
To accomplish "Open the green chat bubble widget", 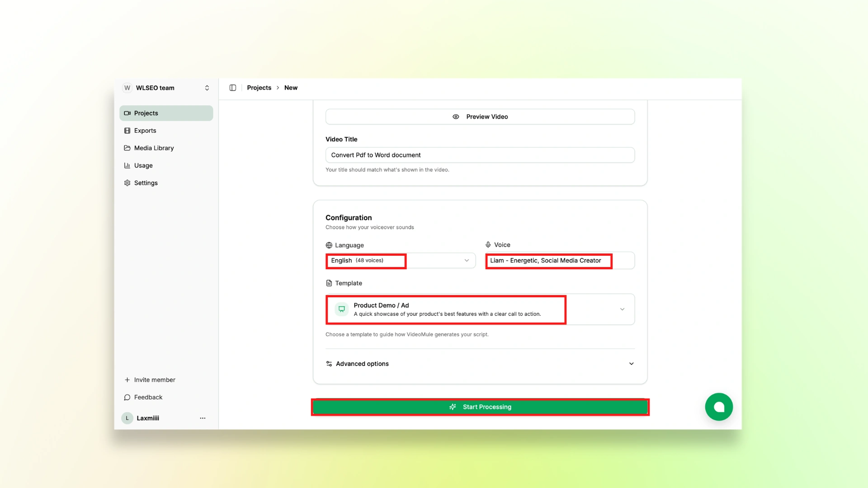I will point(719,407).
